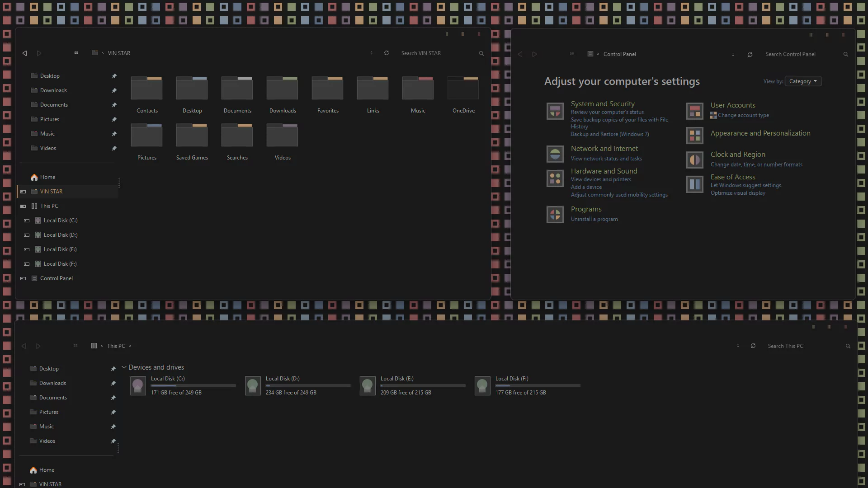Refresh the VIN STAR folder view
The image size is (868, 488).
click(387, 53)
